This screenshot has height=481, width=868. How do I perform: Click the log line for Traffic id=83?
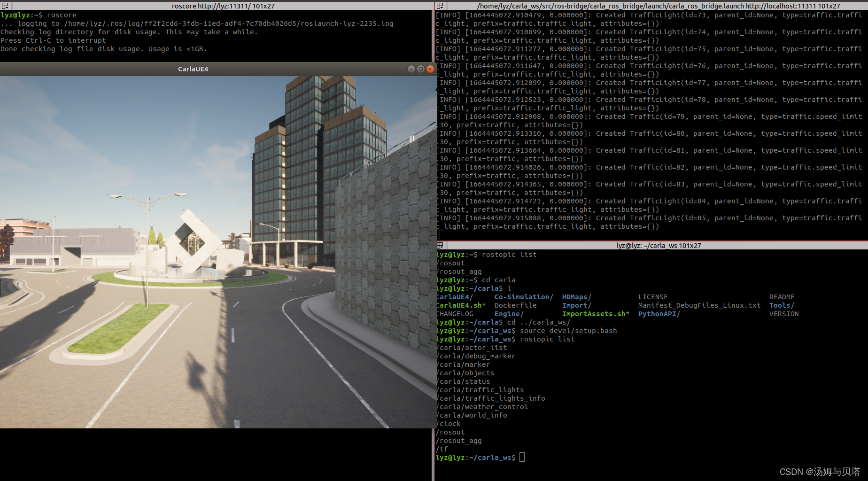click(649, 188)
